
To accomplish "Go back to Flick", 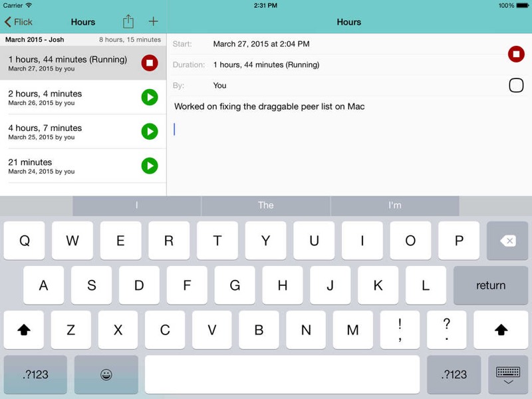I will tap(19, 22).
